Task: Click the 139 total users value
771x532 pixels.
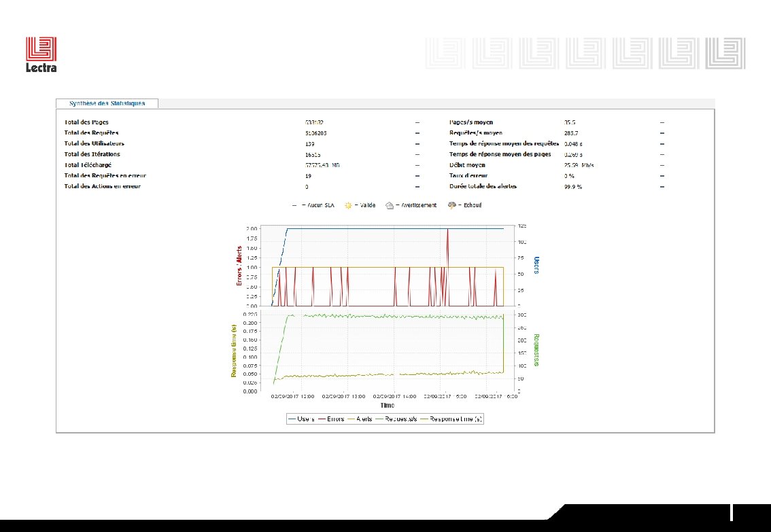Action: 309,144
